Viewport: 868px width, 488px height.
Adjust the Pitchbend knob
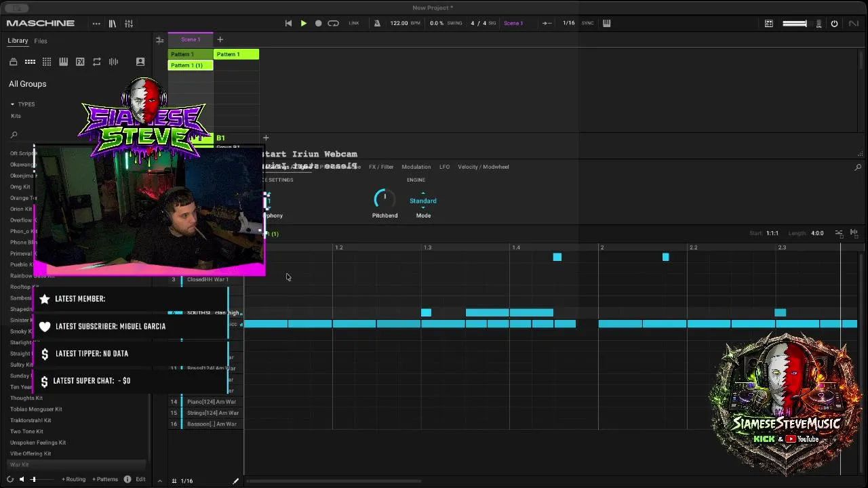click(384, 199)
